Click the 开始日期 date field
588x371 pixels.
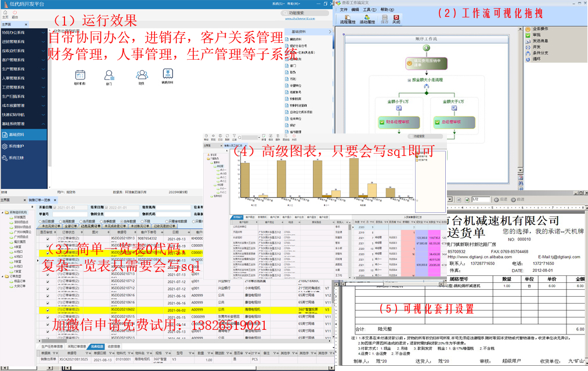(x=71, y=208)
